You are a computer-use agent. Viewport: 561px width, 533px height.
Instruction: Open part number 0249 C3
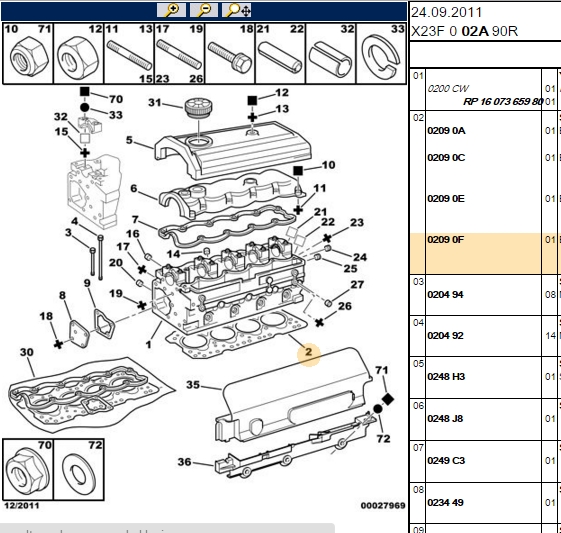(x=446, y=460)
